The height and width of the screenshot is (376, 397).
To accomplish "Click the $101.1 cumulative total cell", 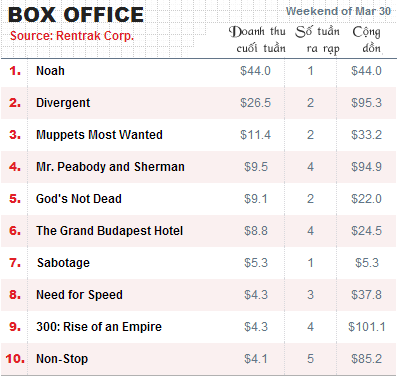I will point(367,327).
